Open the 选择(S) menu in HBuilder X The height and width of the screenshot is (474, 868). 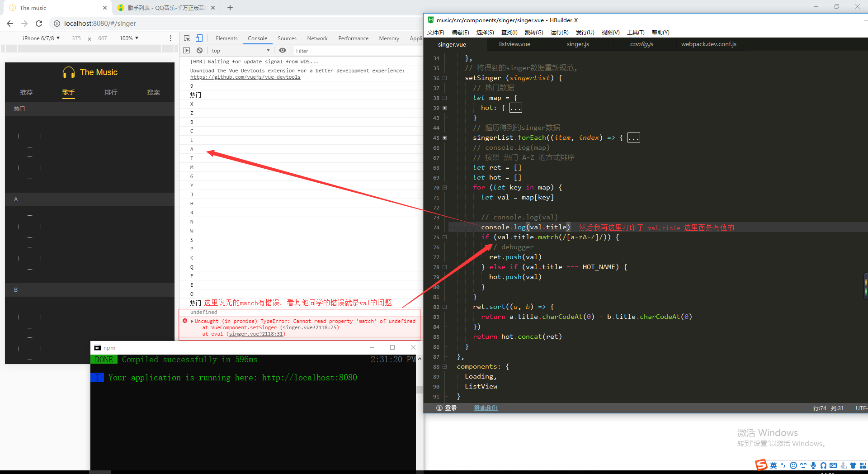coord(485,33)
